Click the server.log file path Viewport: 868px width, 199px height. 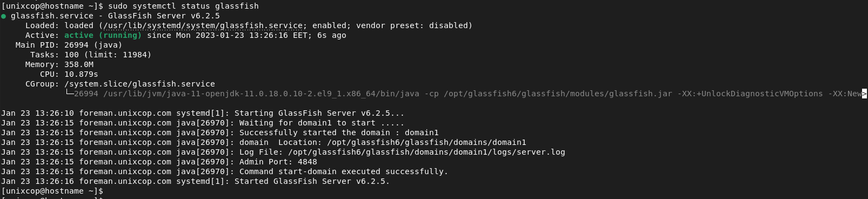coord(426,152)
